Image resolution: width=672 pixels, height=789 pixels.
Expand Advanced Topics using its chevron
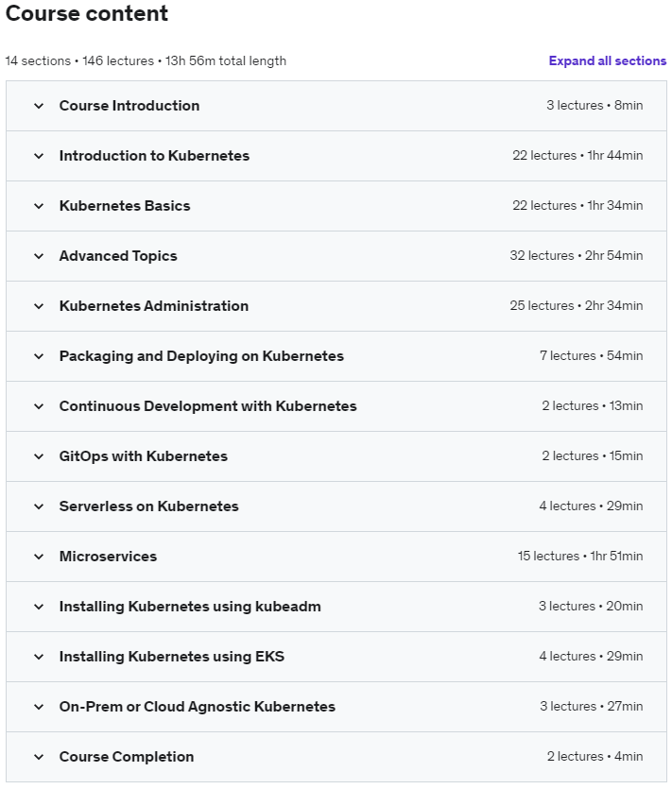click(39, 256)
